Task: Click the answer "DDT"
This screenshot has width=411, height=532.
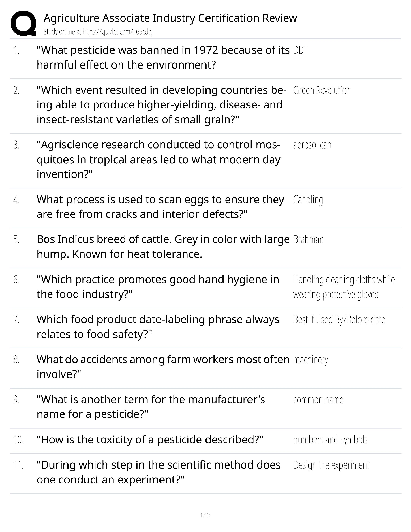Action: pyautogui.click(x=300, y=50)
